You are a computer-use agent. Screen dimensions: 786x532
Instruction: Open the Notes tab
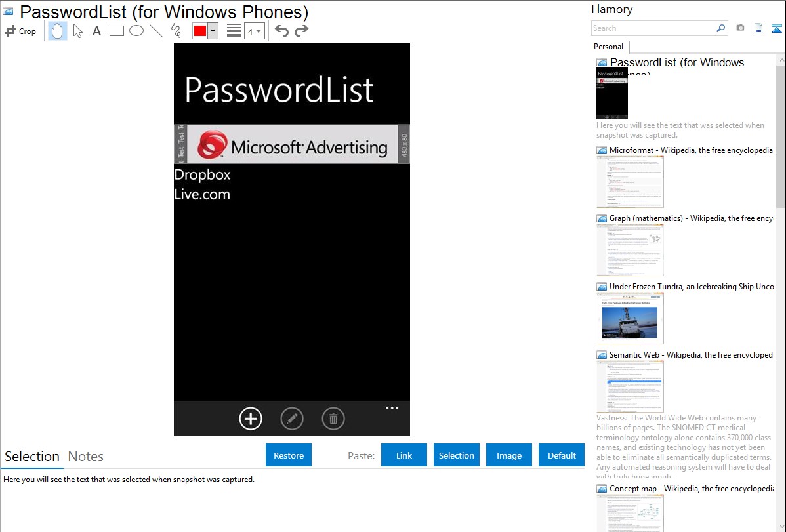coord(86,457)
